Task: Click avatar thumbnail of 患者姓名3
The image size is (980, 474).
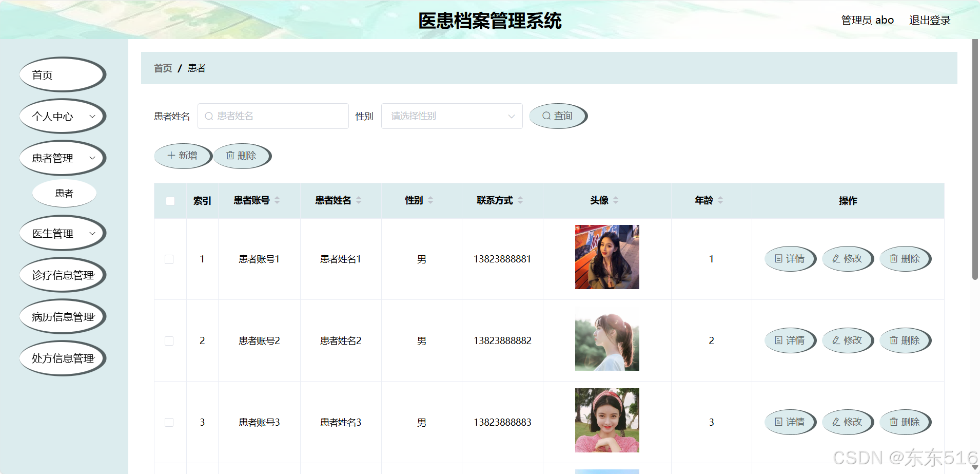Action: point(607,420)
